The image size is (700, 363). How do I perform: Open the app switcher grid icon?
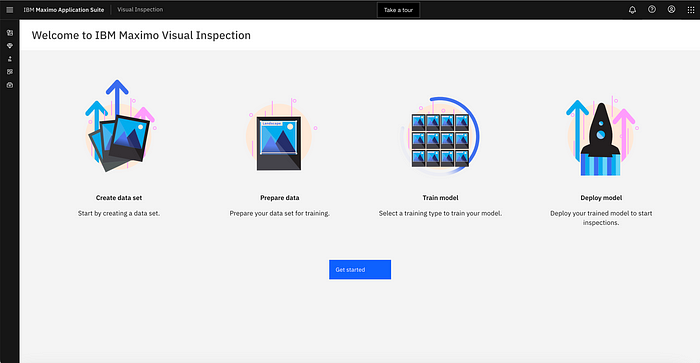[691, 10]
